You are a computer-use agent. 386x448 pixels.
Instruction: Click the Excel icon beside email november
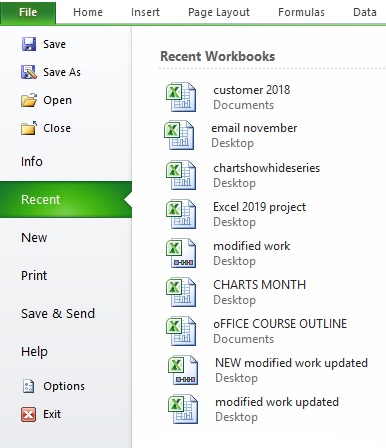(179, 135)
